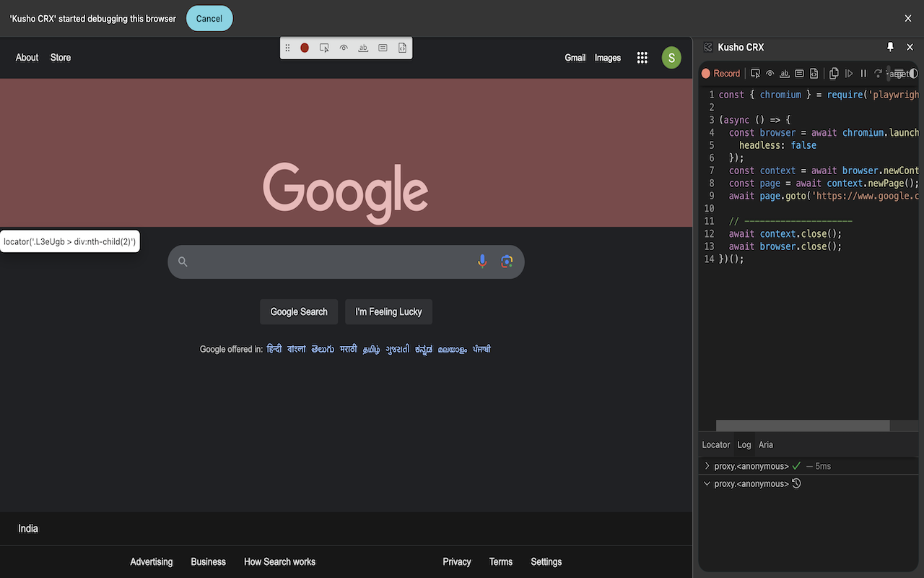
Task: Select the Pick locator tool
Action: point(756,73)
